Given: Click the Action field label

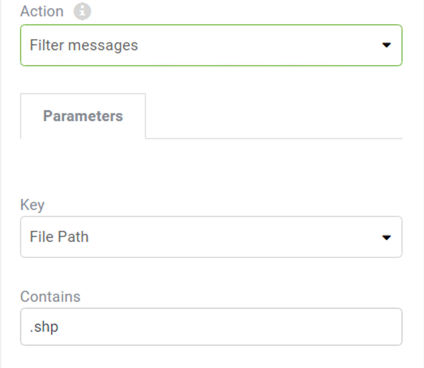Looking at the screenshot, I should point(42,11).
